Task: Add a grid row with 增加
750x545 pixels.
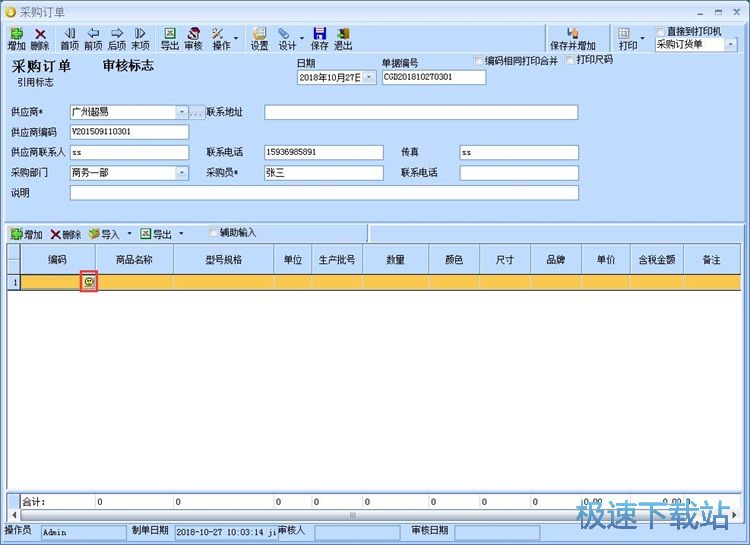Action: [x=26, y=234]
